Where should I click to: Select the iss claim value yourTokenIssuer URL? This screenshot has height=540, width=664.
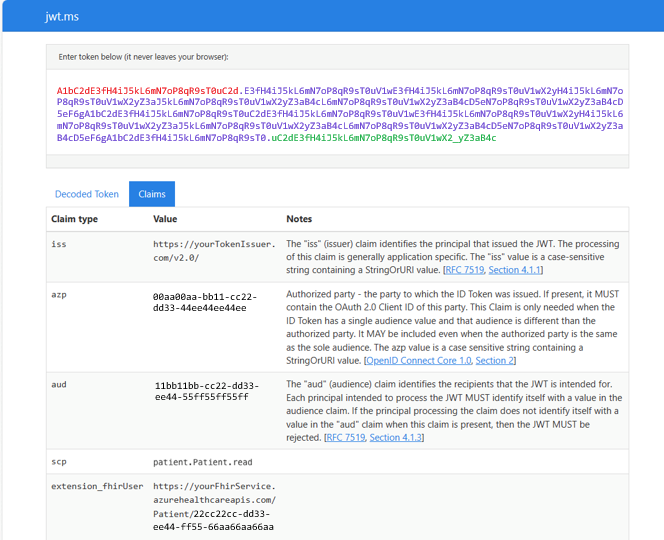214,251
